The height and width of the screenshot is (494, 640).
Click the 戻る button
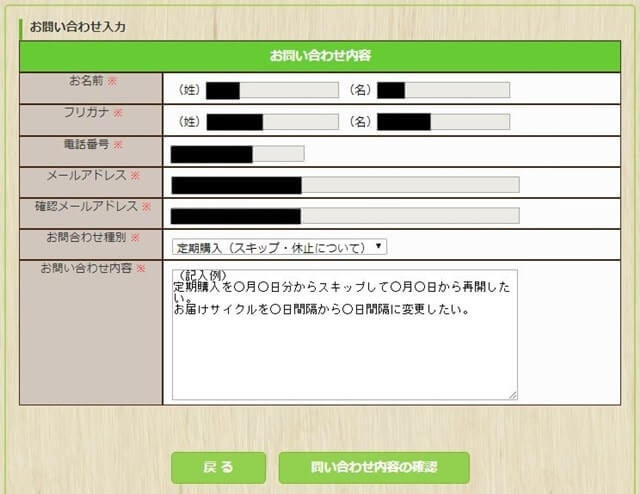pyautogui.click(x=218, y=467)
